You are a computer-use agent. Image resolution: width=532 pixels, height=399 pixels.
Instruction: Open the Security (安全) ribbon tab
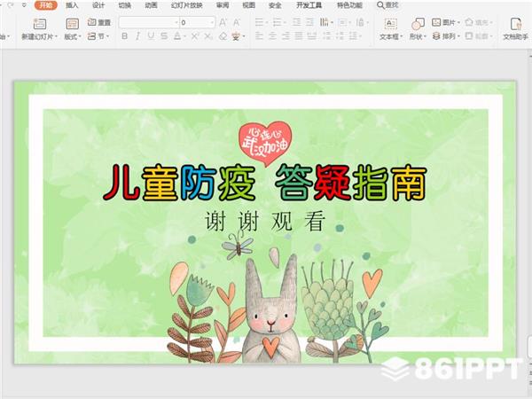(x=275, y=5)
